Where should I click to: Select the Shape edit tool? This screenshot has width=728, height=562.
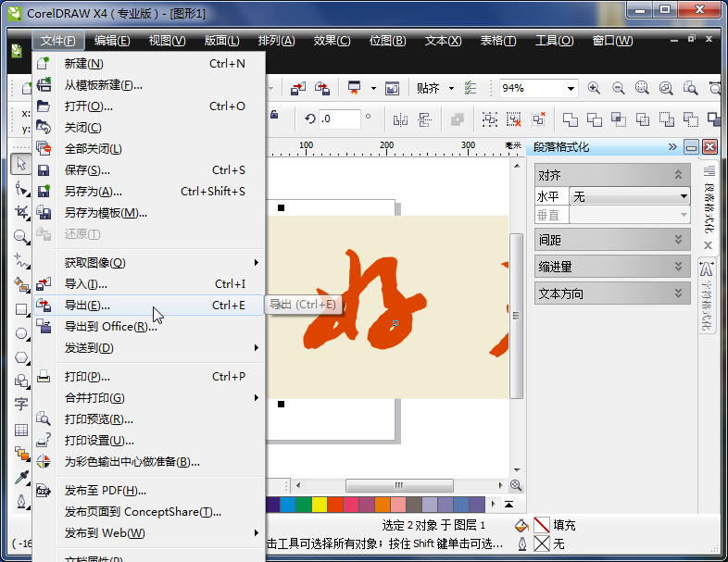coord(21,189)
